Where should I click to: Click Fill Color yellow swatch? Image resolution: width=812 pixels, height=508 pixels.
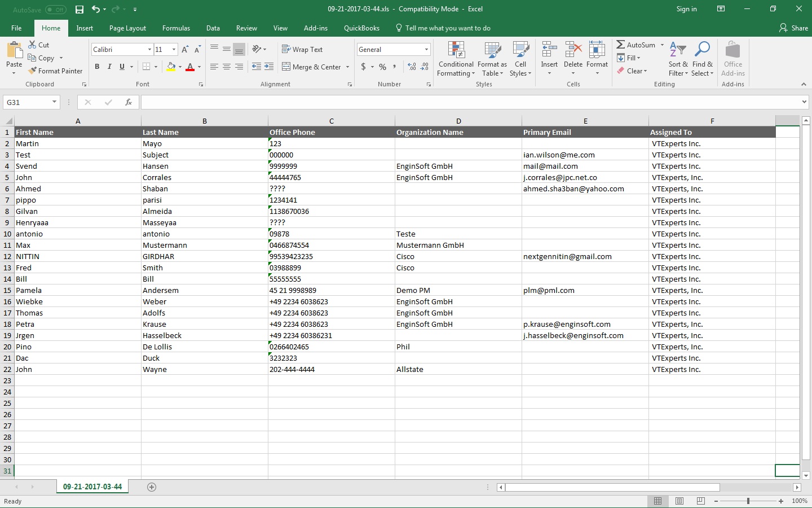171,67
